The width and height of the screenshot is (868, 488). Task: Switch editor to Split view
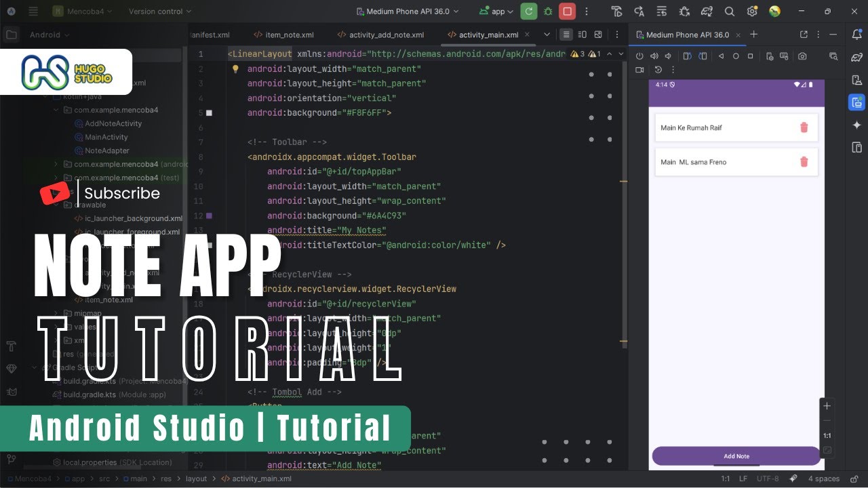pyautogui.click(x=582, y=35)
